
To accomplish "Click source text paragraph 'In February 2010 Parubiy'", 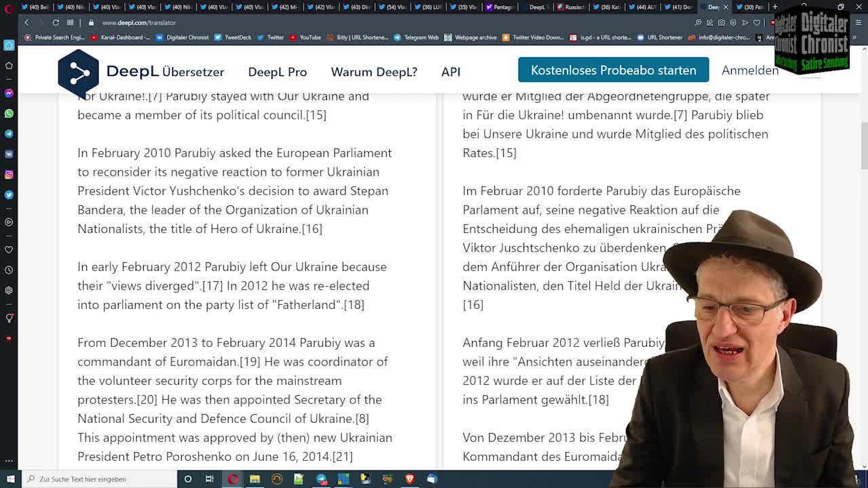I will (235, 190).
